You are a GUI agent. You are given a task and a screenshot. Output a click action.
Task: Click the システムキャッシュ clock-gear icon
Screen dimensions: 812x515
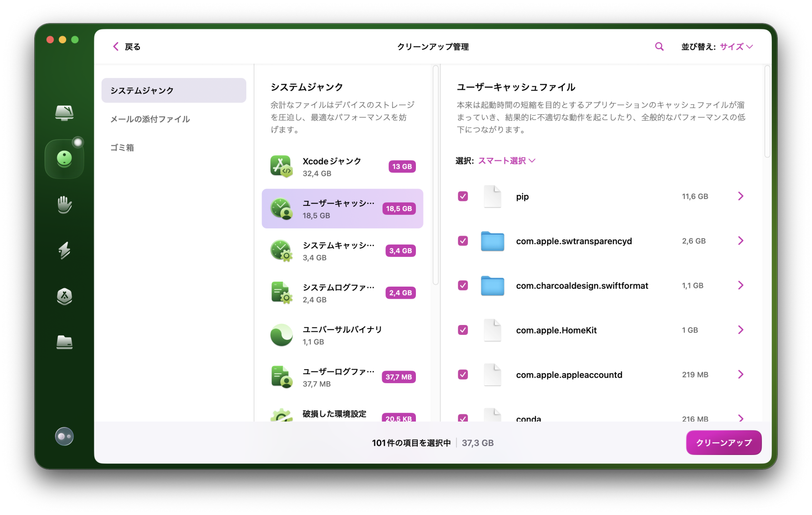[x=281, y=251]
